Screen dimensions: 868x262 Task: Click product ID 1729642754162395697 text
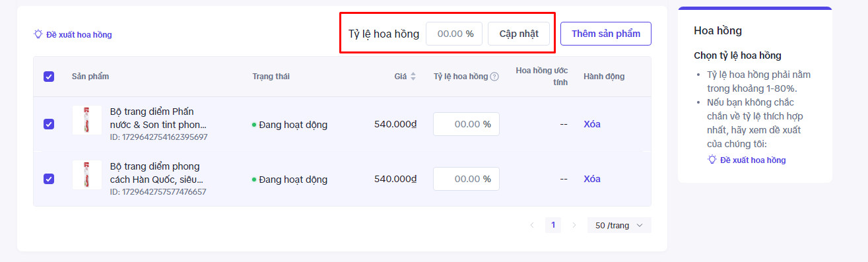158,137
